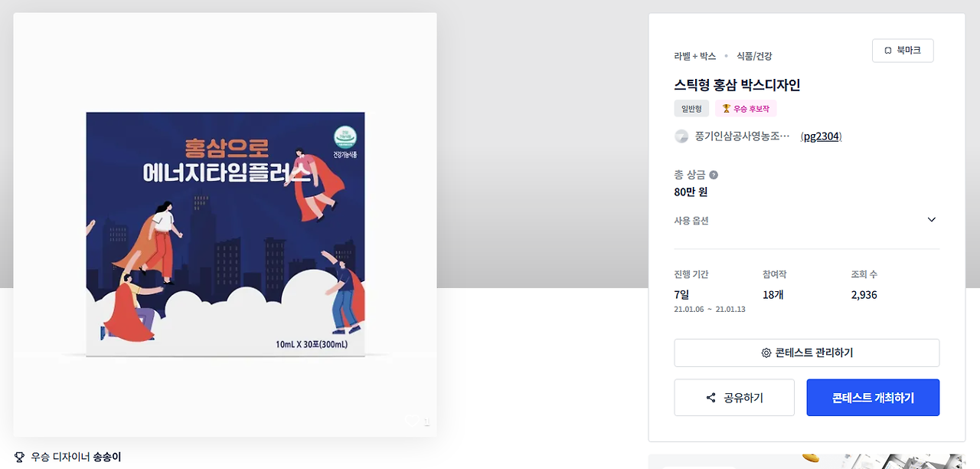Click the host's round profile avatar
Viewport: 980px width, 469px height.
681,136
